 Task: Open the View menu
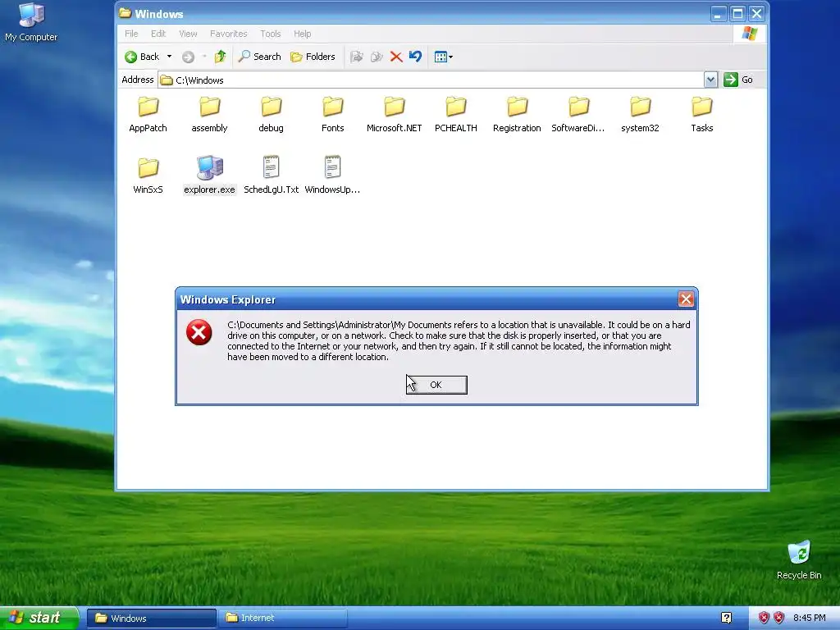(188, 34)
